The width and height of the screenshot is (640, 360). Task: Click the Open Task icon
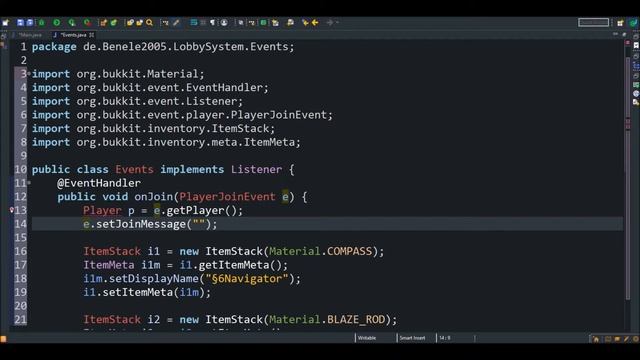(140, 23)
